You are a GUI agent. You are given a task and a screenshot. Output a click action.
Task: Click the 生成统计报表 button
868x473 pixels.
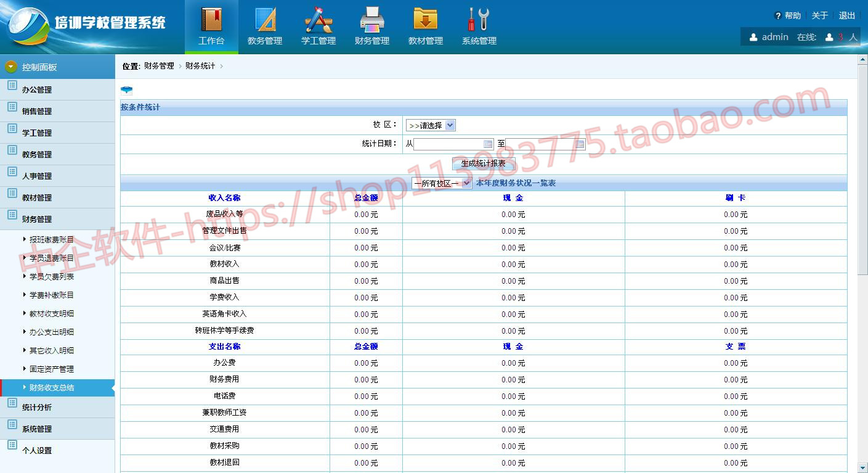[x=483, y=163]
